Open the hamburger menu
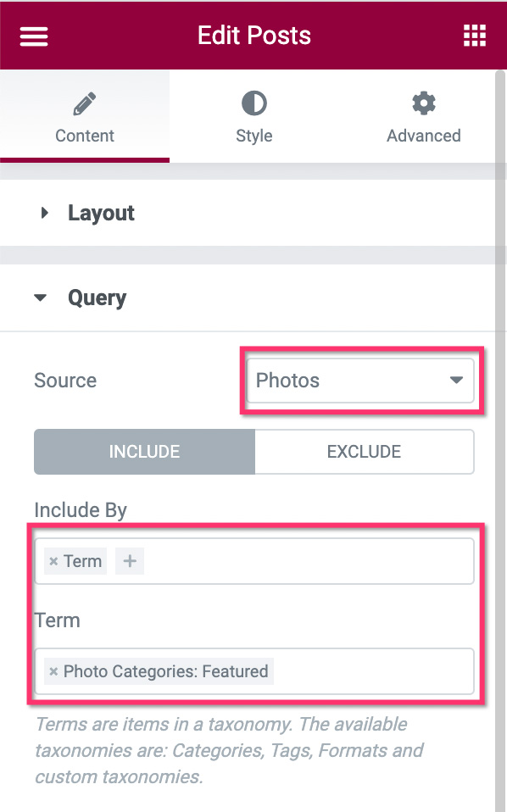507x812 pixels. pos(34,36)
